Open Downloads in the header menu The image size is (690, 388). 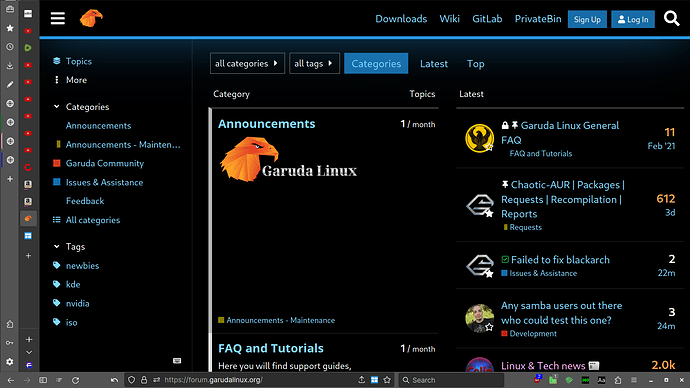(x=401, y=19)
